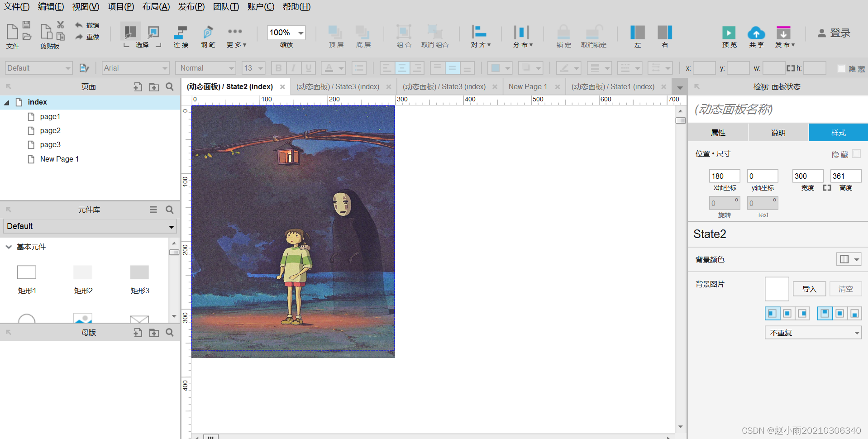The width and height of the screenshot is (868, 439).
Task: Open the font color picker
Action: [333, 68]
